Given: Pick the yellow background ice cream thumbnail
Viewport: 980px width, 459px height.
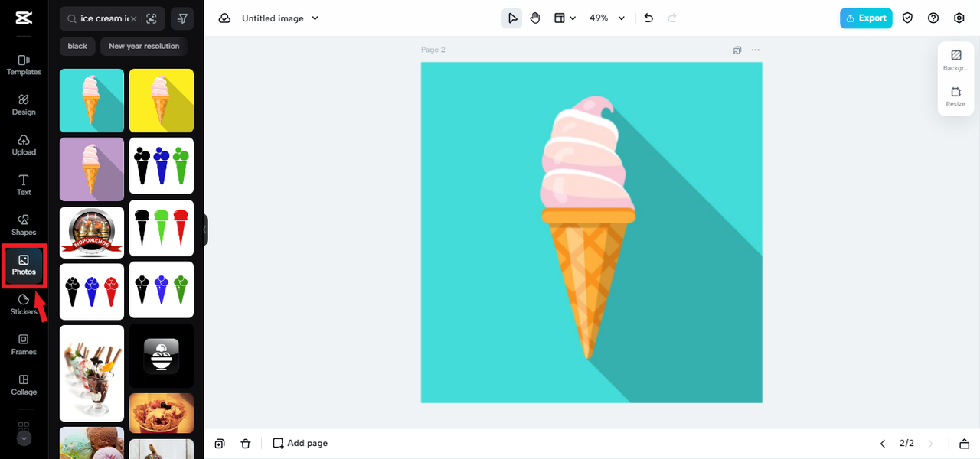Looking at the screenshot, I should point(162,100).
